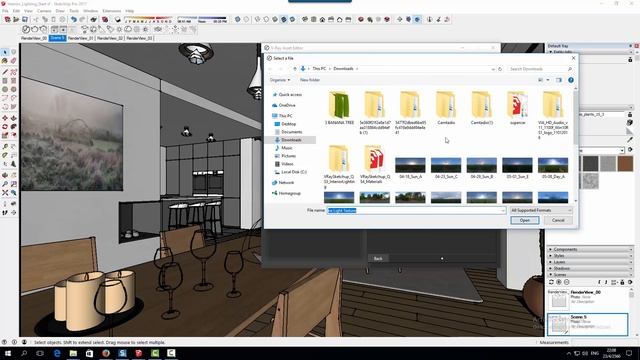Image resolution: width=640 pixels, height=360 pixels.
Task: Click the Zoom Extents tool
Action: tap(5, 193)
